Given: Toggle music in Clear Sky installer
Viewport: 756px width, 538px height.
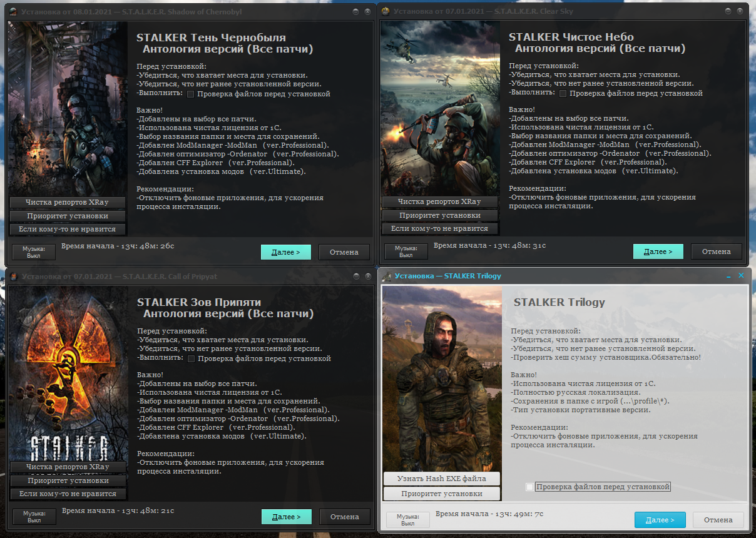Looking at the screenshot, I should 406,251.
